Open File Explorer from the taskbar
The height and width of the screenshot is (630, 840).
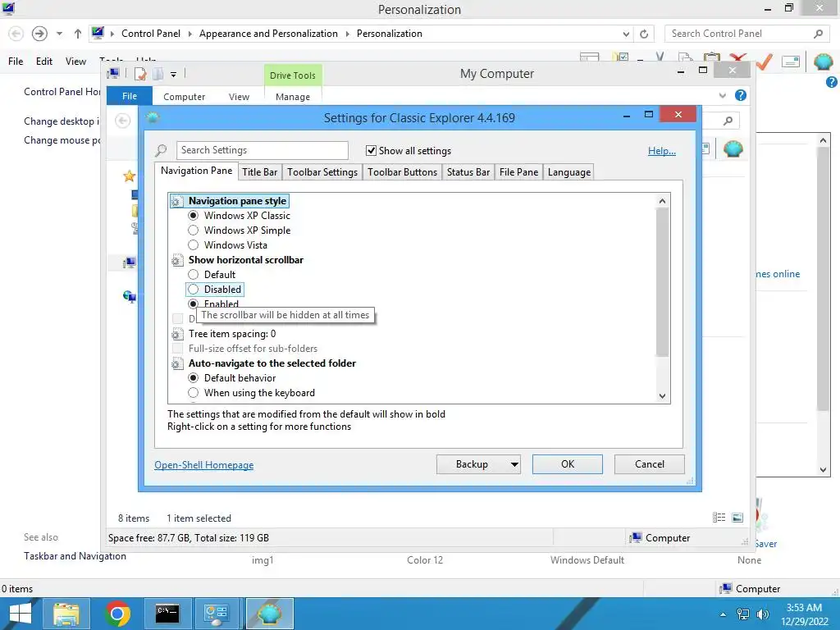66,614
